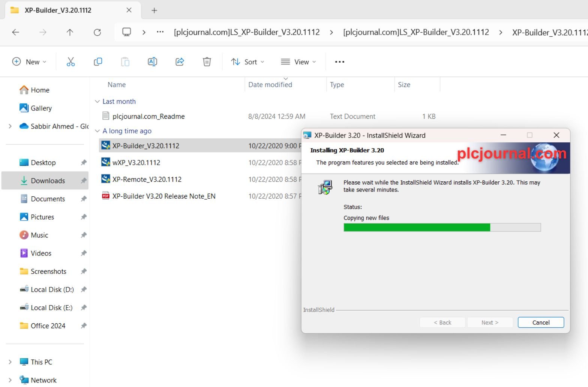Viewport: 588px width, 387px height.
Task: Open Desktop in quick access
Action: 37,163
